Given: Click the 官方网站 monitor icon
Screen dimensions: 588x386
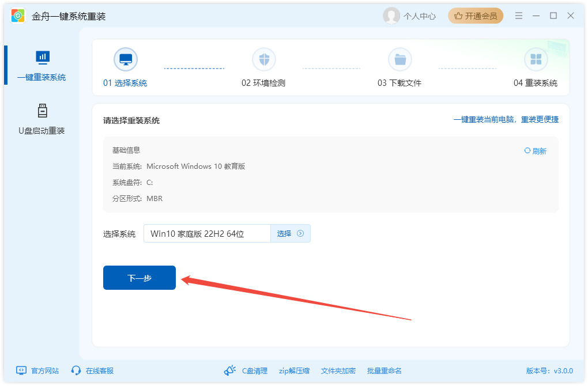Looking at the screenshot, I should (21, 370).
